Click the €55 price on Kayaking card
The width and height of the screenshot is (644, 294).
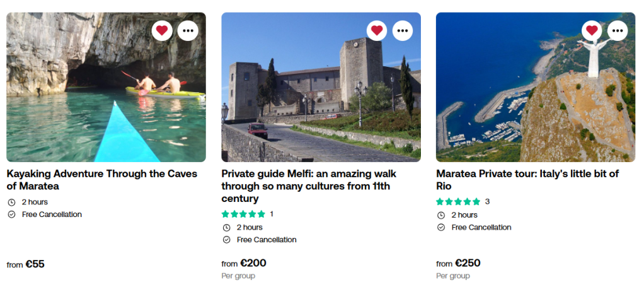[35, 264]
